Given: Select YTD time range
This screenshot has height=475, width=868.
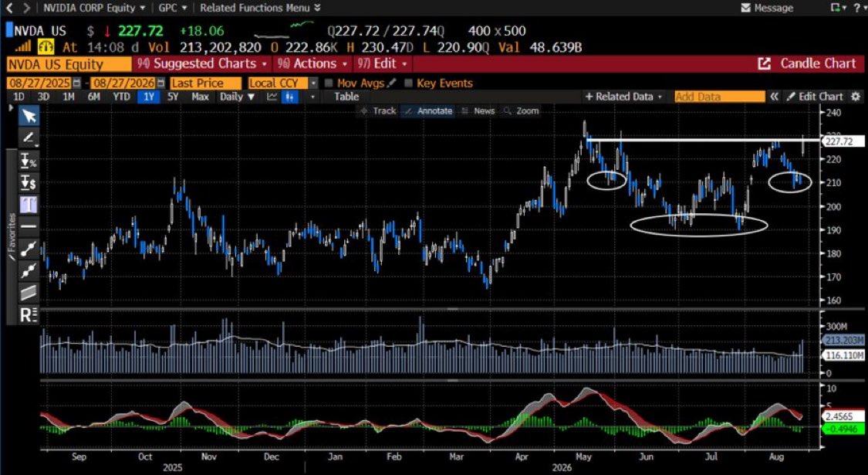Looking at the screenshot, I should click(x=121, y=97).
